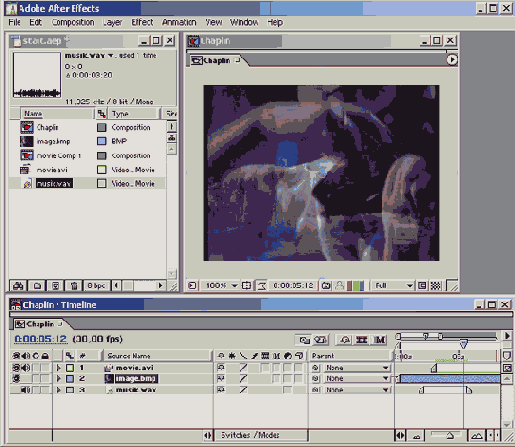Hide video of movie.avi layer
This screenshot has width=515, height=447.
(16, 368)
